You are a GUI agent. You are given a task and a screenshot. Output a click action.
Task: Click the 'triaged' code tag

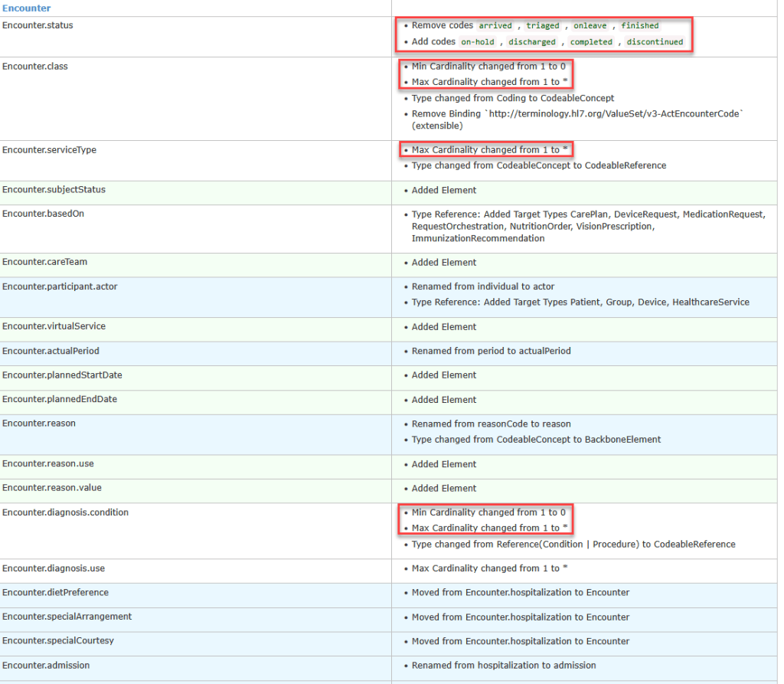[x=543, y=25]
